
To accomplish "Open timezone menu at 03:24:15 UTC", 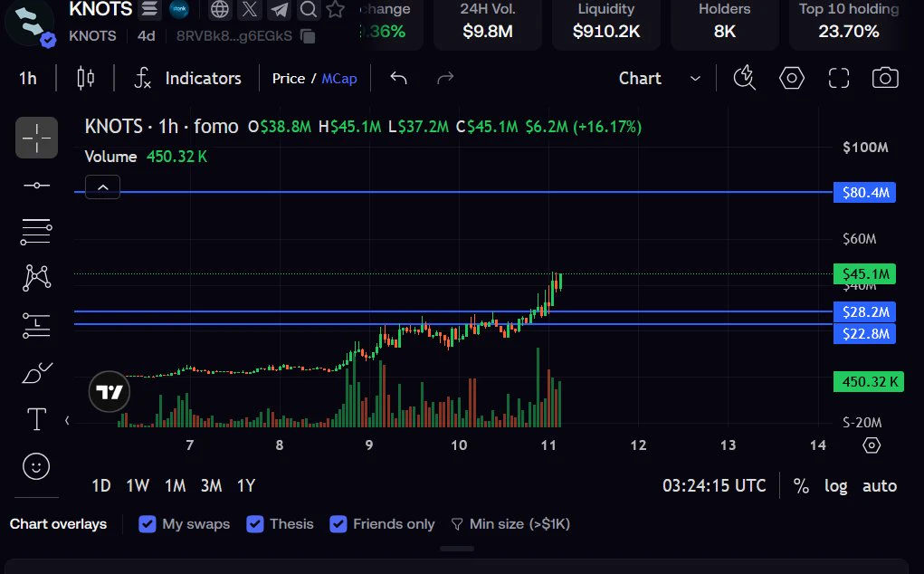I will 714,485.
